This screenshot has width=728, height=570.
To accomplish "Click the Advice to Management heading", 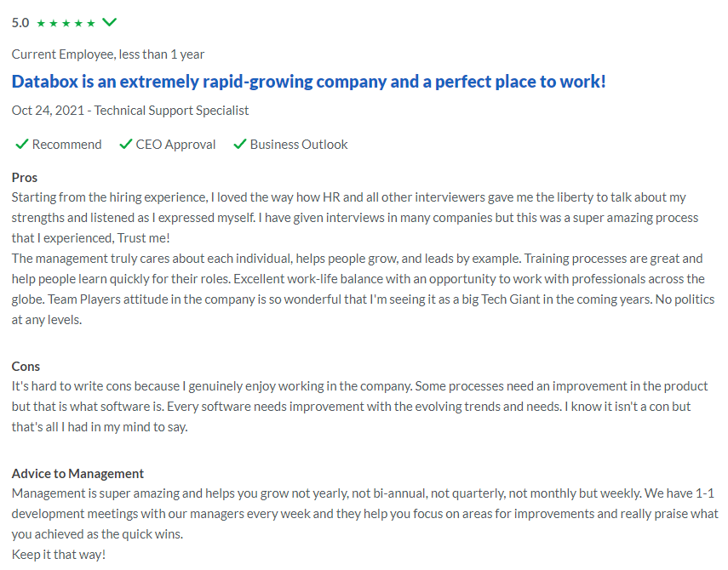I will (77, 474).
